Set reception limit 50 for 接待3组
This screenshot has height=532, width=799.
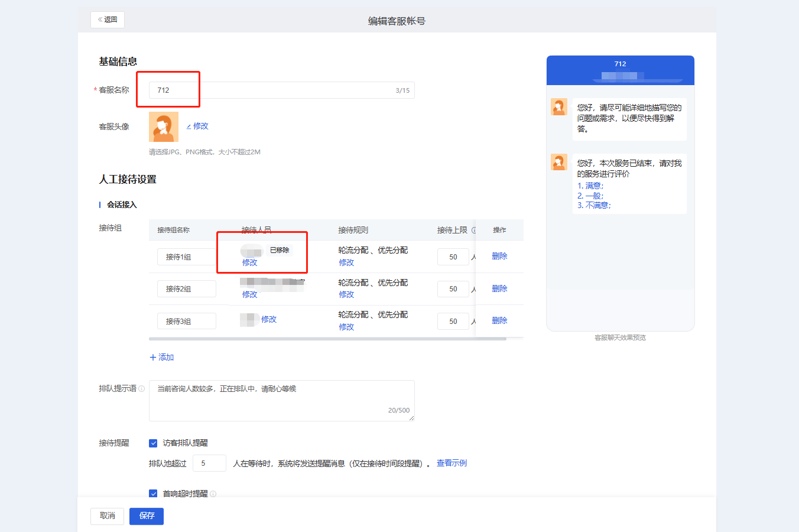453,321
